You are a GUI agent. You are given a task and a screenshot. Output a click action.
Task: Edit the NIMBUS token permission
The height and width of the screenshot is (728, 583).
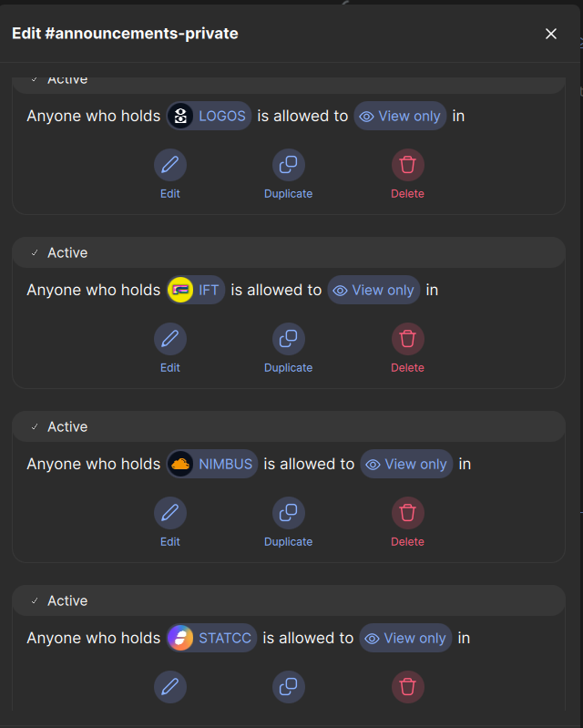pos(170,514)
